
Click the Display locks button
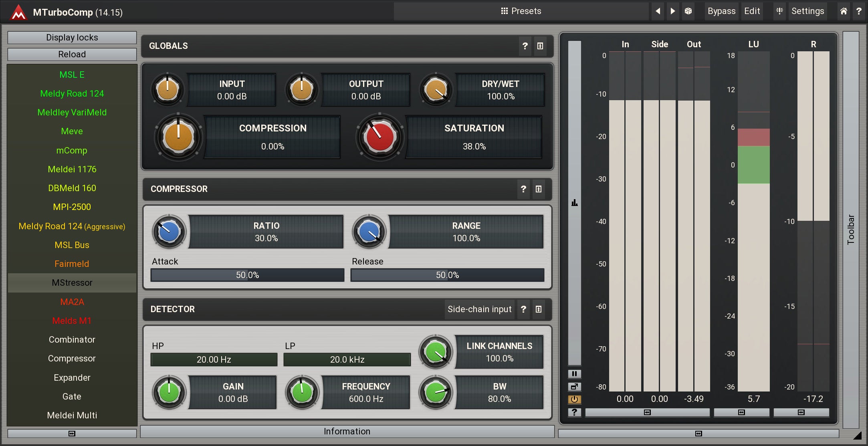pyautogui.click(x=72, y=38)
